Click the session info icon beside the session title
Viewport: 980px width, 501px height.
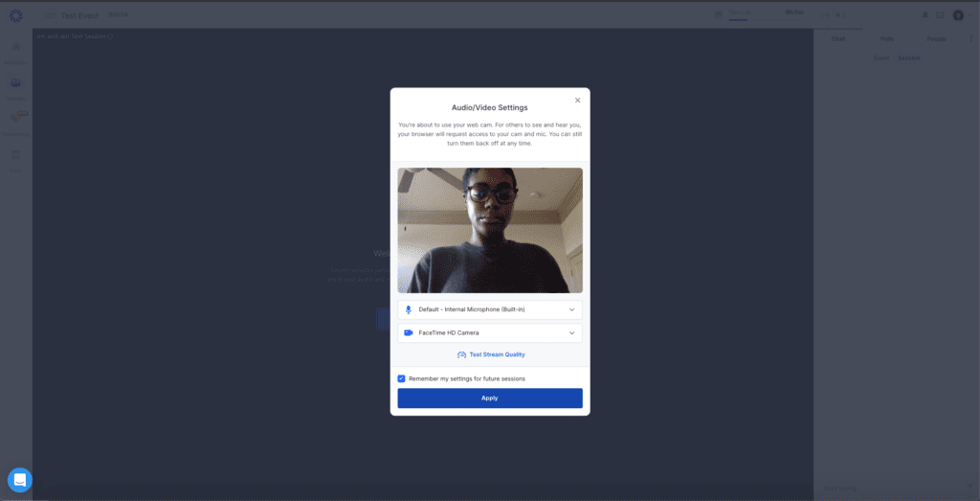click(110, 36)
